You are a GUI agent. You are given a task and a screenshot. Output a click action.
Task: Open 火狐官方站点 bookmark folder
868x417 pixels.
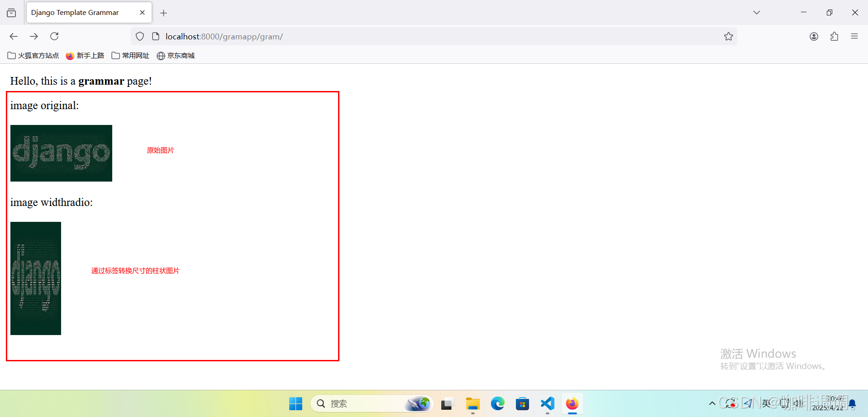pos(33,55)
